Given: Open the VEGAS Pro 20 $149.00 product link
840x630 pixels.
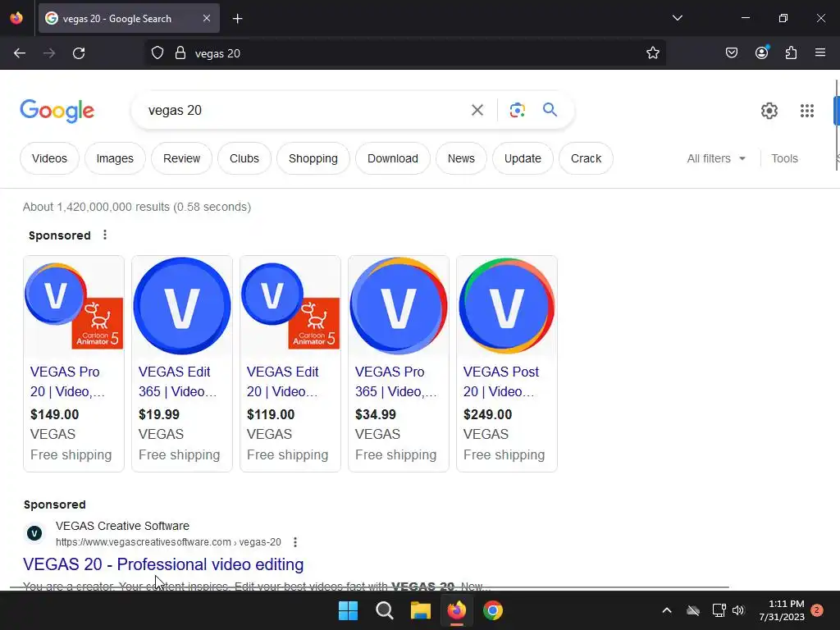Looking at the screenshot, I should [x=67, y=381].
